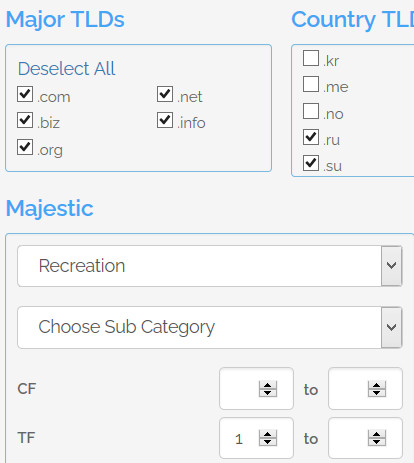Click the Recreation dropdown arrow button

tap(392, 266)
